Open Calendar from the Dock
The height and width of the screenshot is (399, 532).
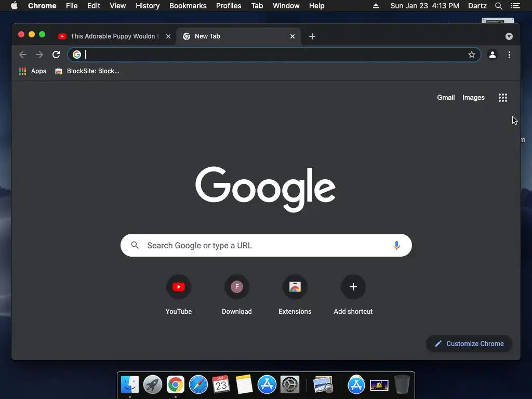click(x=221, y=385)
